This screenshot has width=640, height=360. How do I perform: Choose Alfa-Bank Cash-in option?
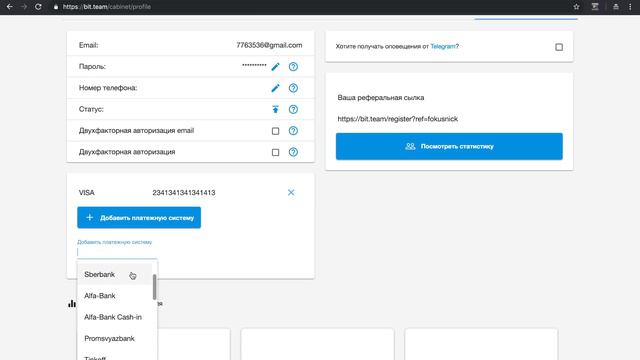(114, 317)
